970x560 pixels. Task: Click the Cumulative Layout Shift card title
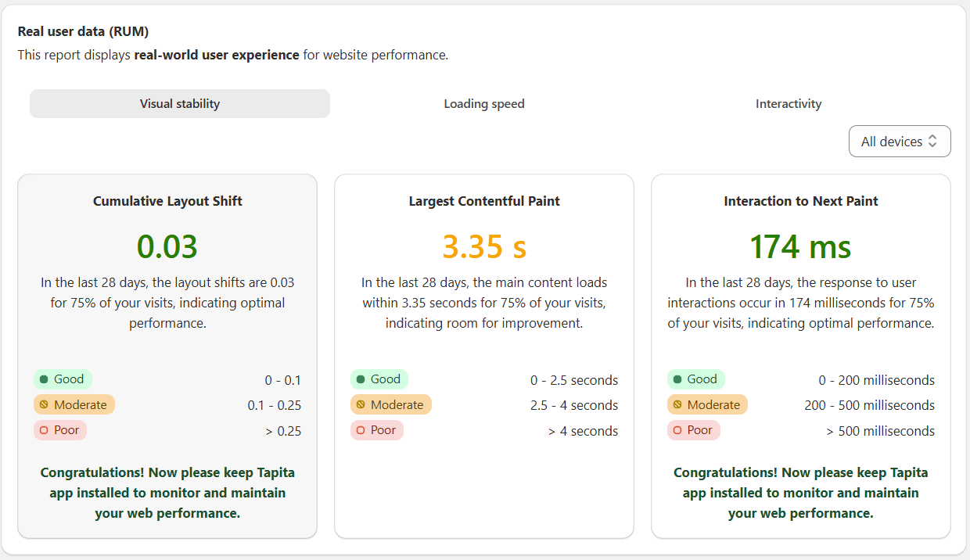(x=167, y=201)
